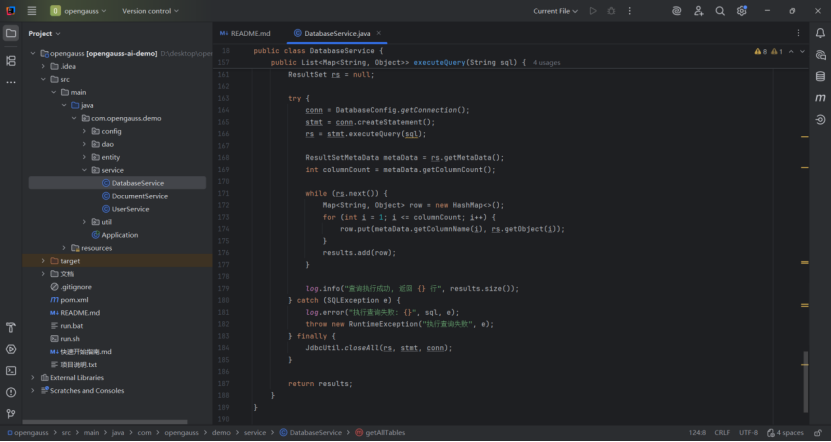
Task: Open the Git tool window
Action: (11, 413)
